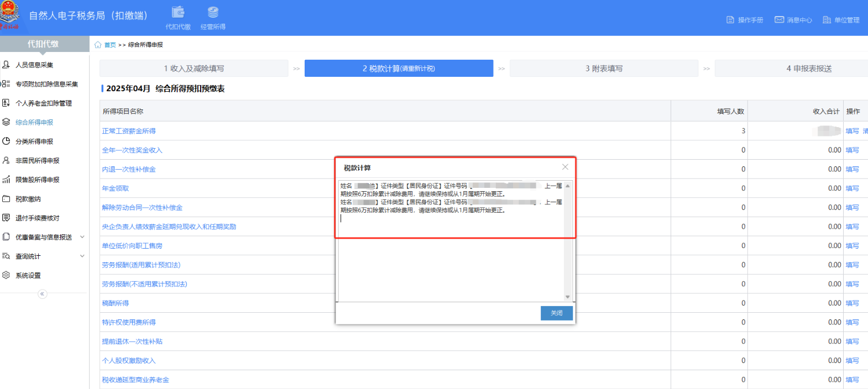The height and width of the screenshot is (389, 868).
Task: Expand 查询统计 submenu
Action: tap(82, 256)
